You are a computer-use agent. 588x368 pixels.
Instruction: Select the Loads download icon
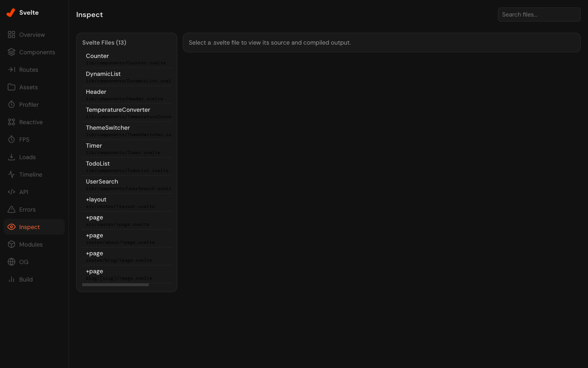(x=11, y=157)
